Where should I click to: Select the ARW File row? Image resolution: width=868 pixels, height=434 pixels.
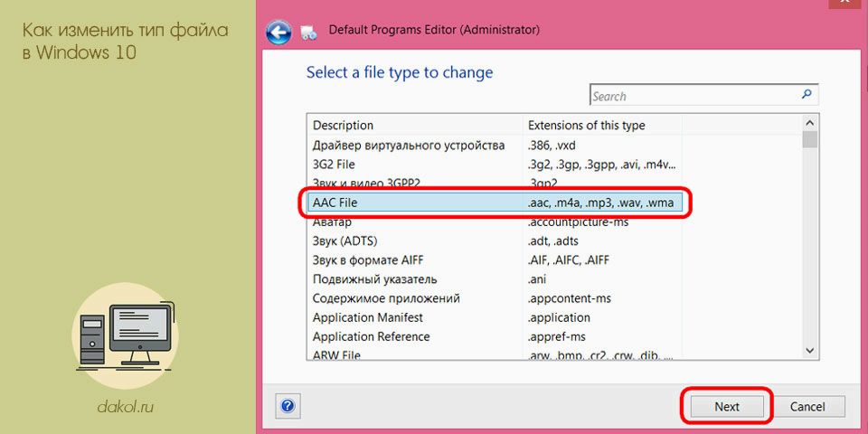495,354
